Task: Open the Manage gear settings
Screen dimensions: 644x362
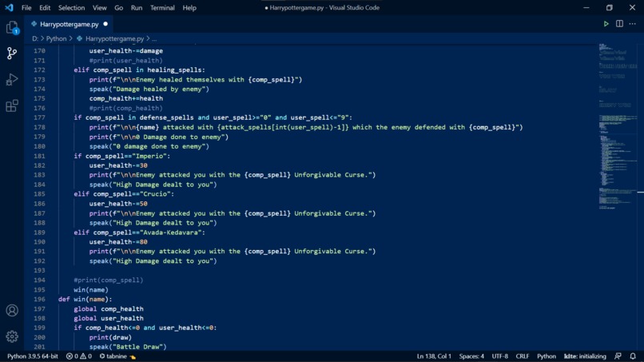Action: [x=12, y=336]
